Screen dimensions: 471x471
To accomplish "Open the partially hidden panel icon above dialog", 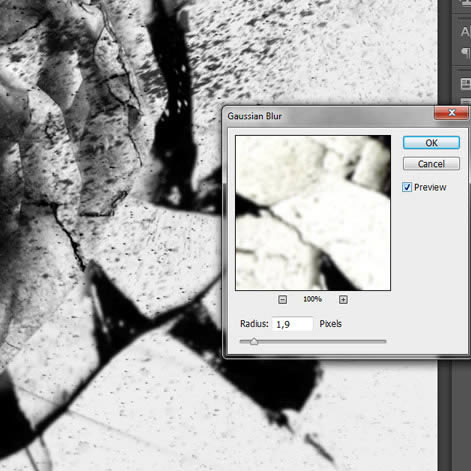I will tap(466, 101).
